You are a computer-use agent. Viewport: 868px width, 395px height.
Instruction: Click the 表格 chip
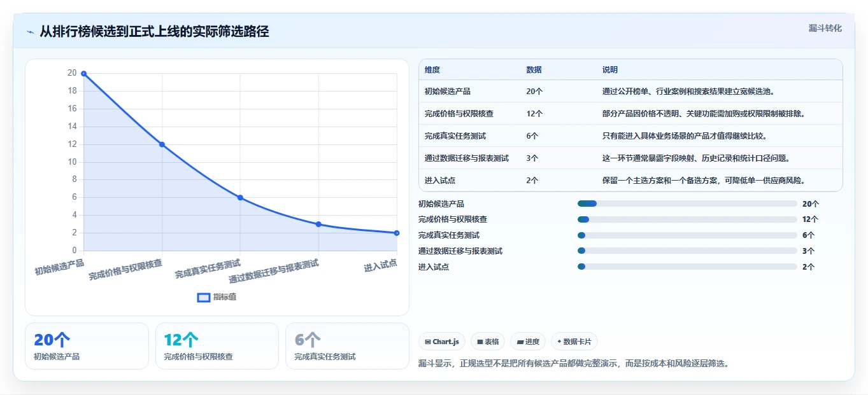tap(488, 342)
